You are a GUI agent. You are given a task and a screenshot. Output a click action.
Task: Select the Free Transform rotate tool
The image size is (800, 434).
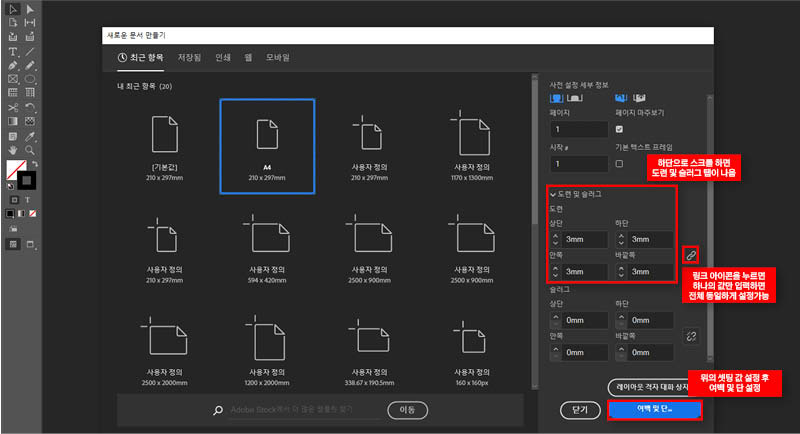coord(30,107)
